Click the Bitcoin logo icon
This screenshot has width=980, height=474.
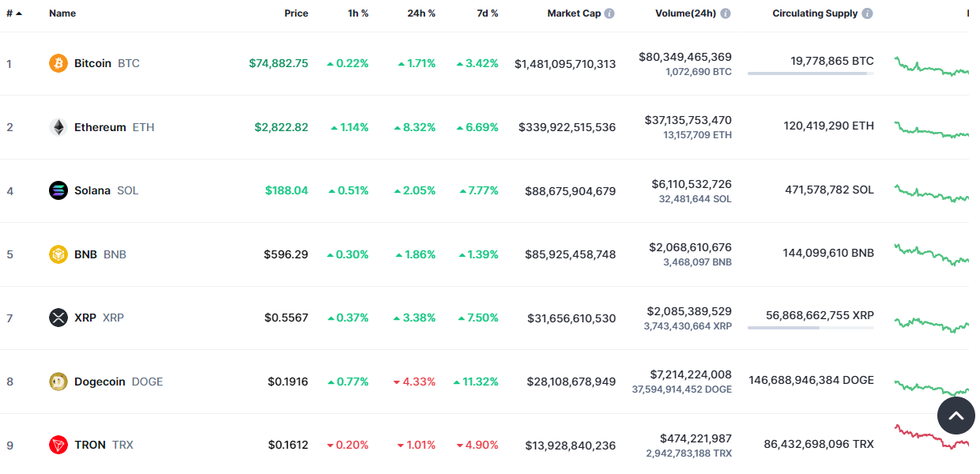[x=58, y=63]
